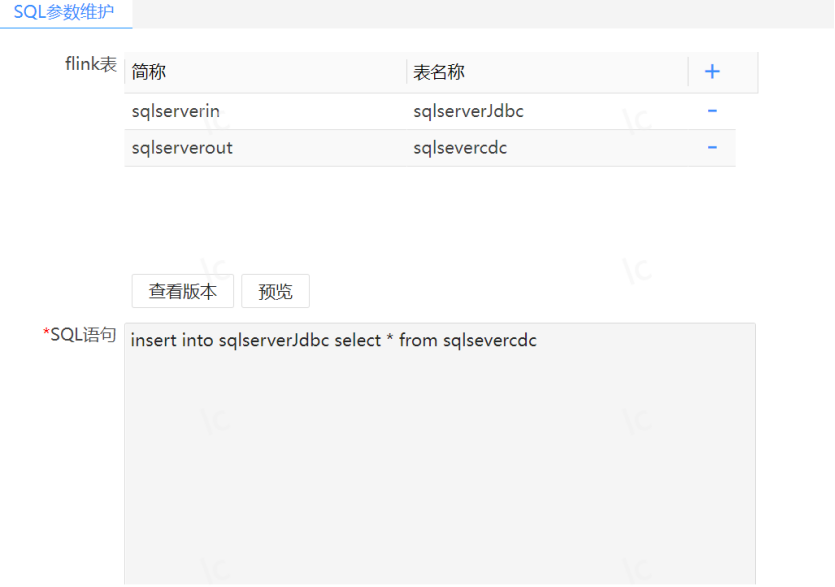
Task: Click the 查看版本 button
Action: [183, 291]
